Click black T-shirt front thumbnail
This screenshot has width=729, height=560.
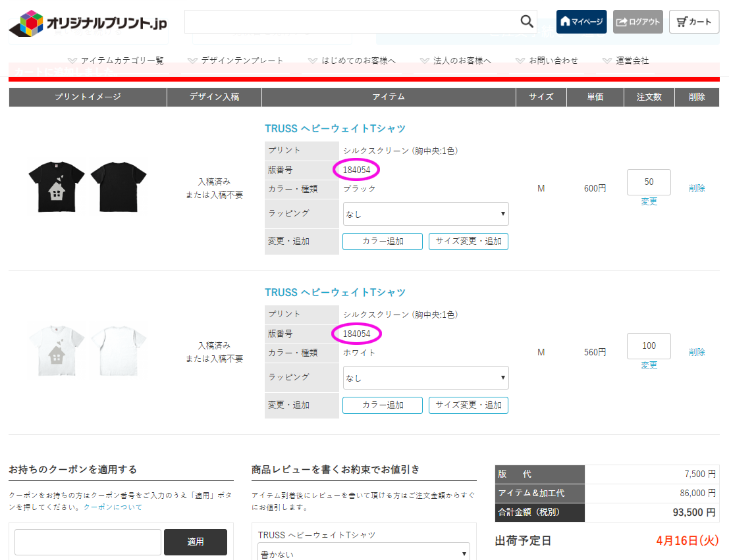click(x=56, y=187)
